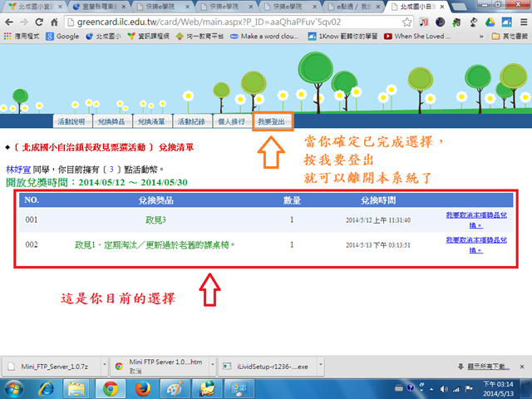Open the Windows Start menu orb
Image resolution: width=532 pixels, height=399 pixels.
pyautogui.click(x=15, y=388)
